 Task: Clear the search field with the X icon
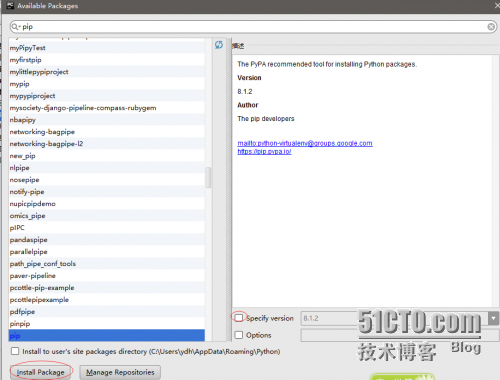(491, 27)
